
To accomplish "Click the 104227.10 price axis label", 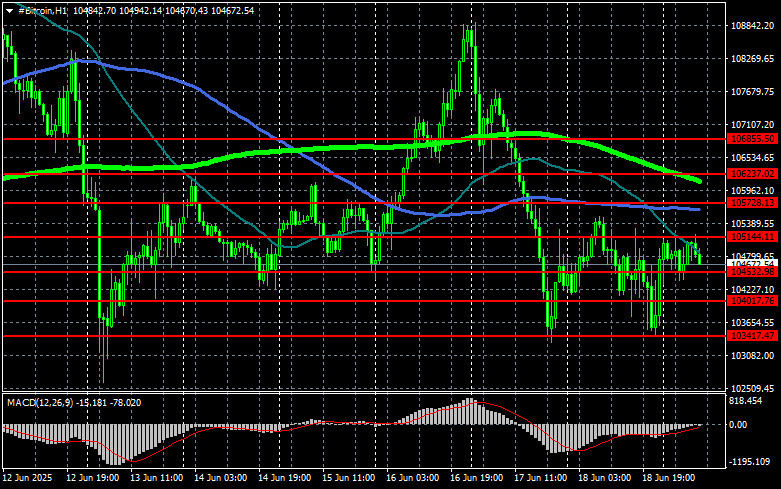I will tap(752, 289).
